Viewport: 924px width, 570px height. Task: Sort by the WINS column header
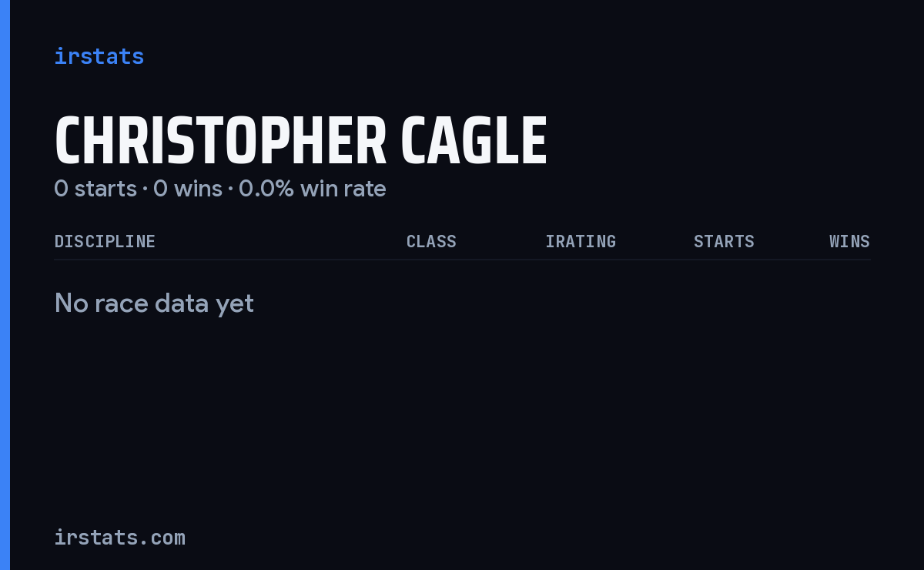[849, 241]
